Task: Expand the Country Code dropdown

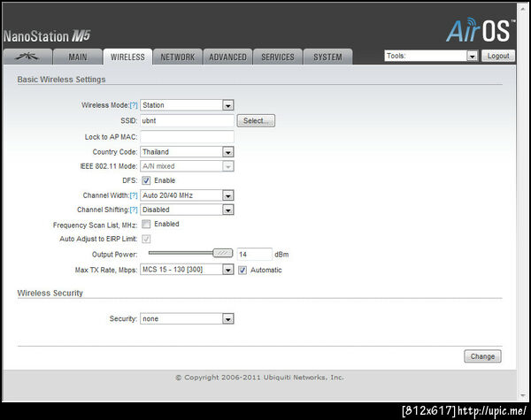Action: 187,152
